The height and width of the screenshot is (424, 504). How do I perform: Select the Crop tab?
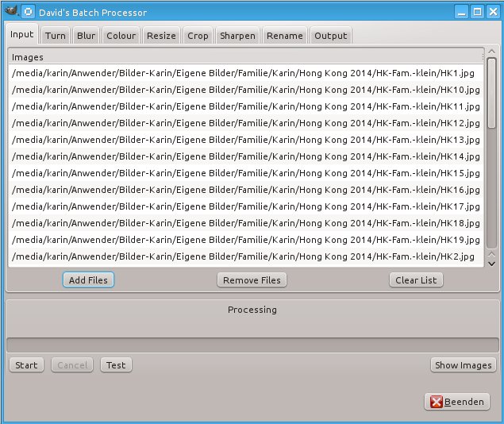coord(198,36)
